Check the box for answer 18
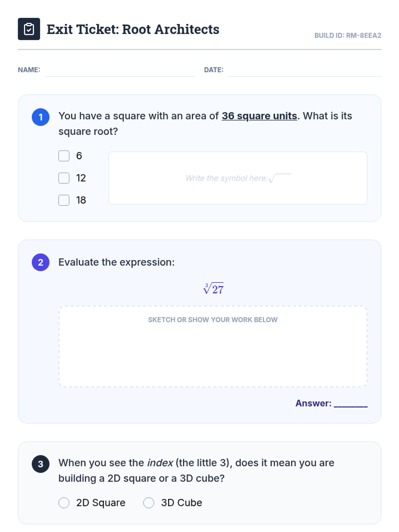This screenshot has height=532, width=399. 64,200
